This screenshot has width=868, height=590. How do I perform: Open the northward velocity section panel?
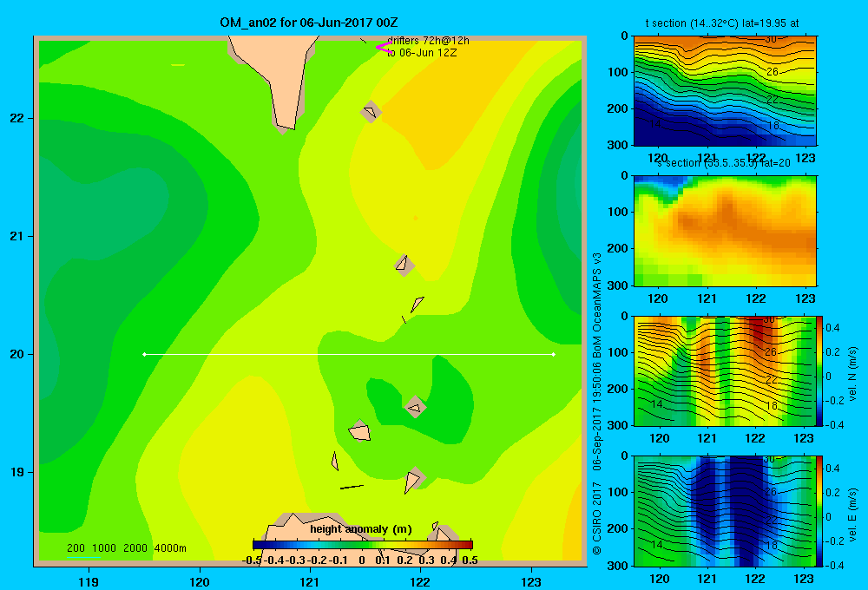pyautogui.click(x=725, y=370)
